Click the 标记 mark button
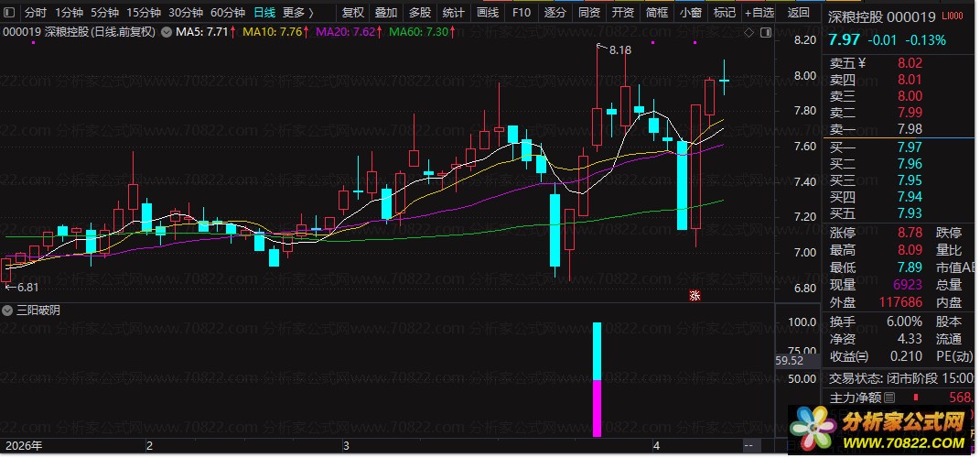The image size is (980, 458). point(725,13)
